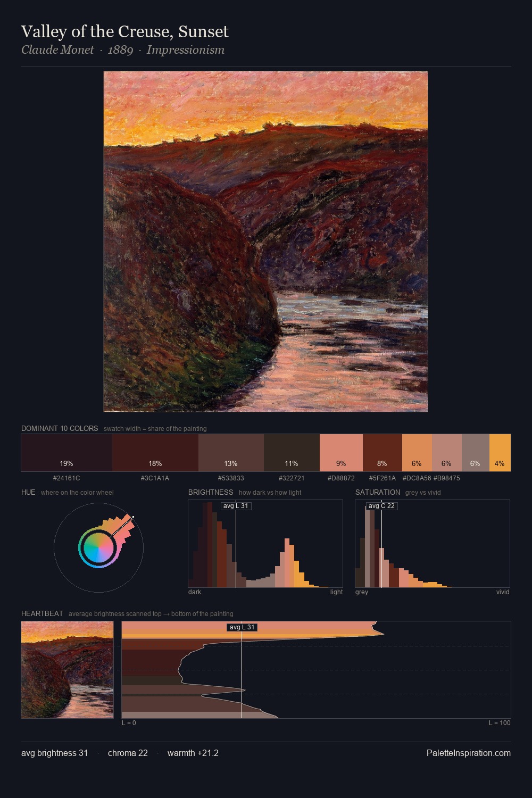Viewport: 532px width, 798px height.
Task: Open the PaletteInspiration.com link
Action: coord(469,753)
